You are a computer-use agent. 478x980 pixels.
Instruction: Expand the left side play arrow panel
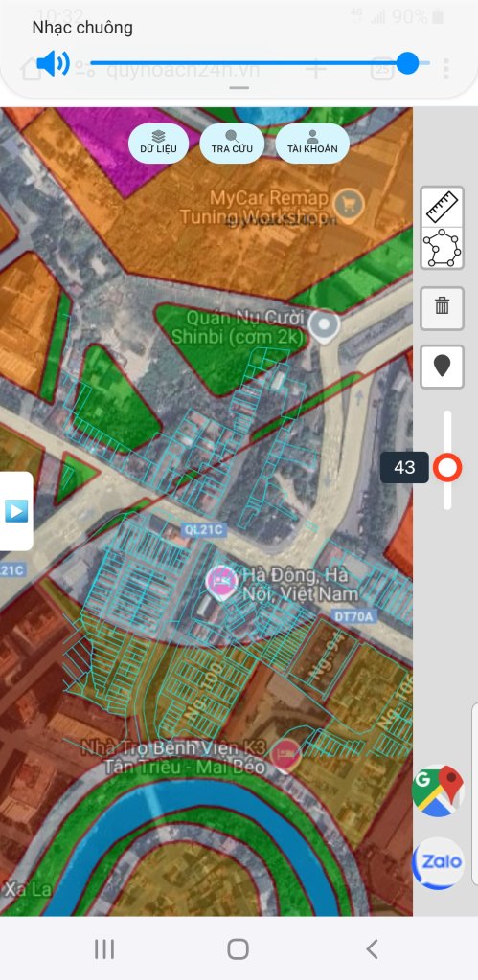tap(16, 511)
